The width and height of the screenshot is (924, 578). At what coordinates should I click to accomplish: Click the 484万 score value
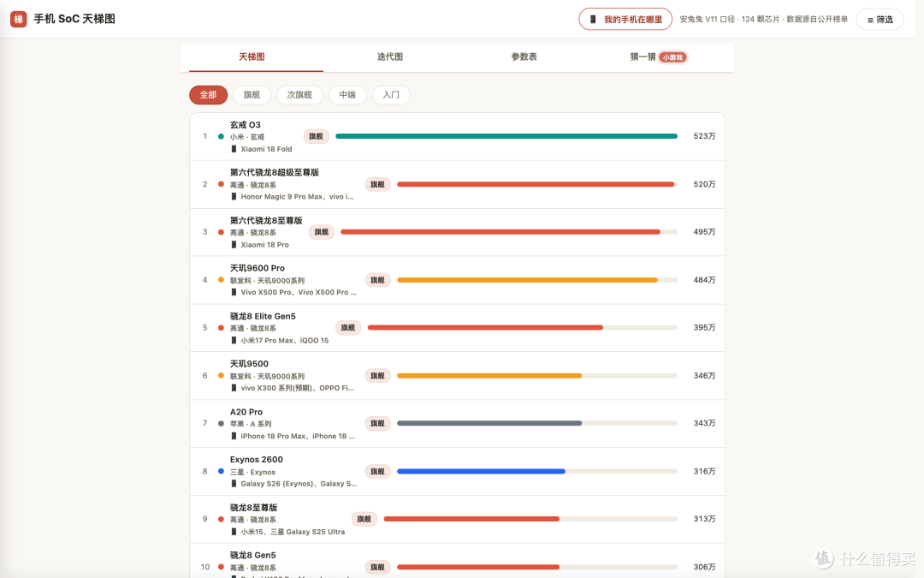click(x=704, y=279)
